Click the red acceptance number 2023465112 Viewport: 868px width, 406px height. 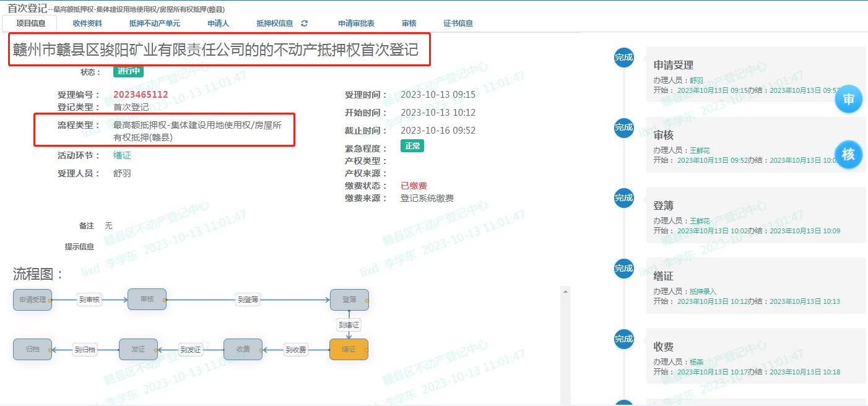coord(141,95)
